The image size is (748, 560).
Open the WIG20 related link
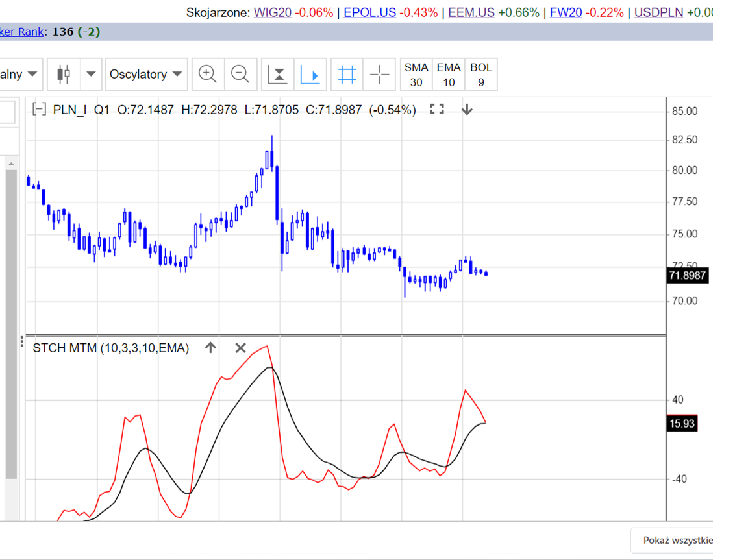pos(272,12)
